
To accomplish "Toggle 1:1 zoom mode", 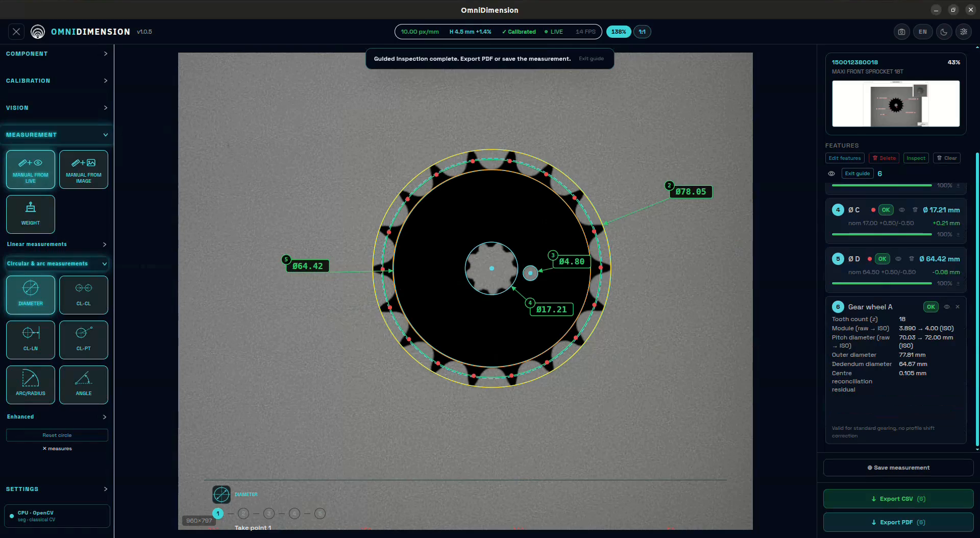I will [x=642, y=32].
